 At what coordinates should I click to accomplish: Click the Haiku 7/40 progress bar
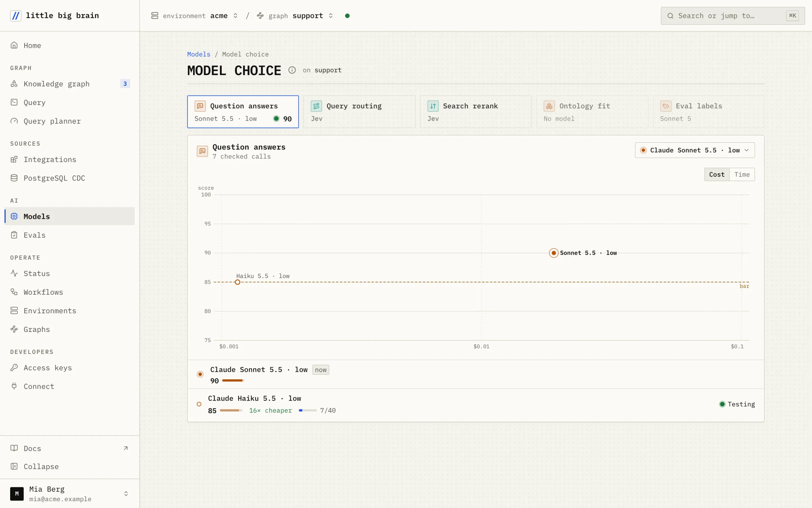tap(308, 410)
